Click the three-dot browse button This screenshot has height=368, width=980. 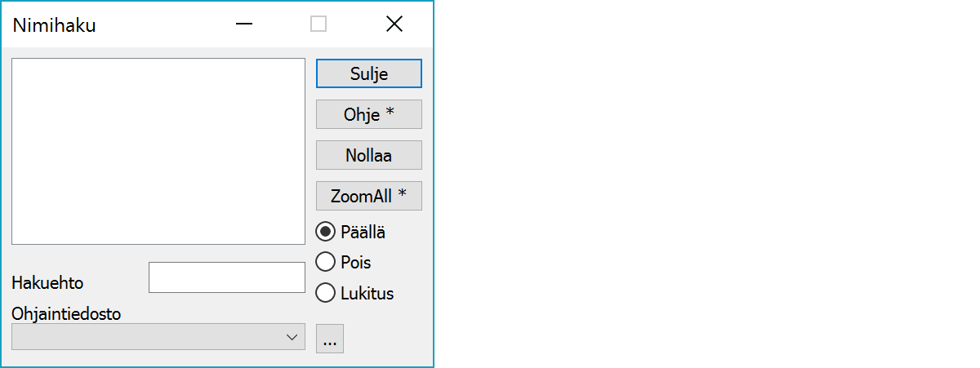tap(330, 339)
